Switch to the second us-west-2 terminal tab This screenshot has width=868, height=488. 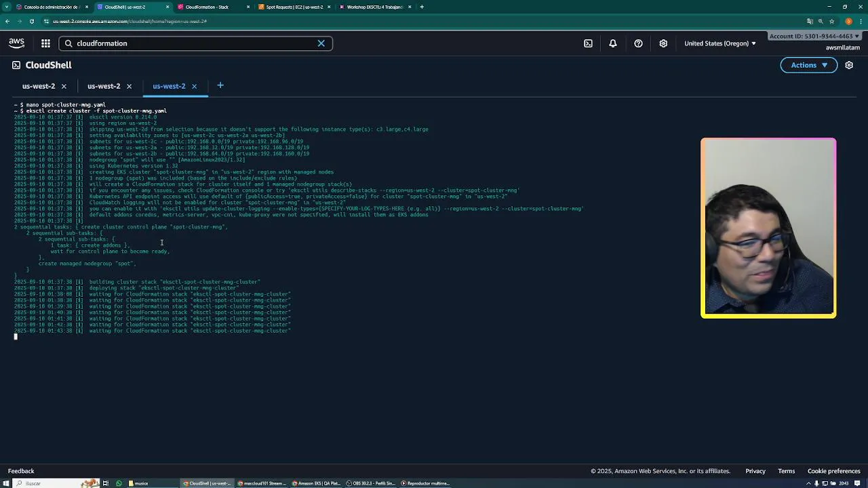click(x=103, y=86)
